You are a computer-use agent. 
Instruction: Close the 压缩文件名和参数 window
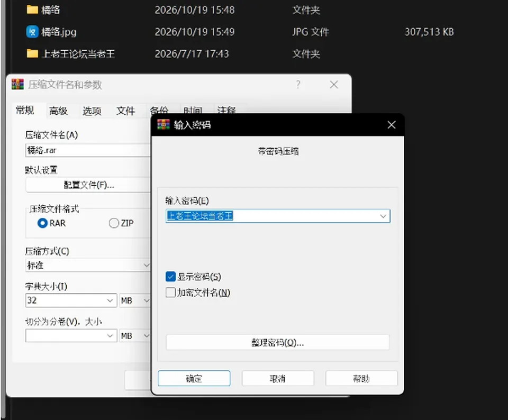coord(334,85)
